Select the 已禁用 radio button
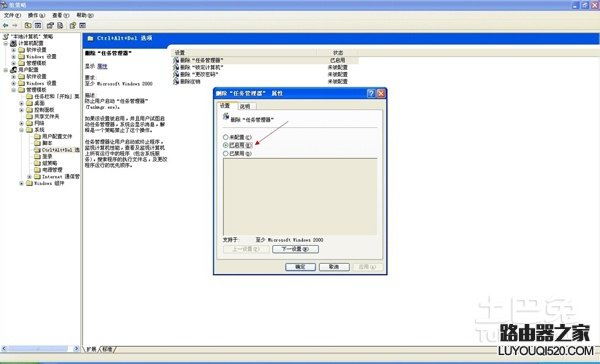 point(226,153)
